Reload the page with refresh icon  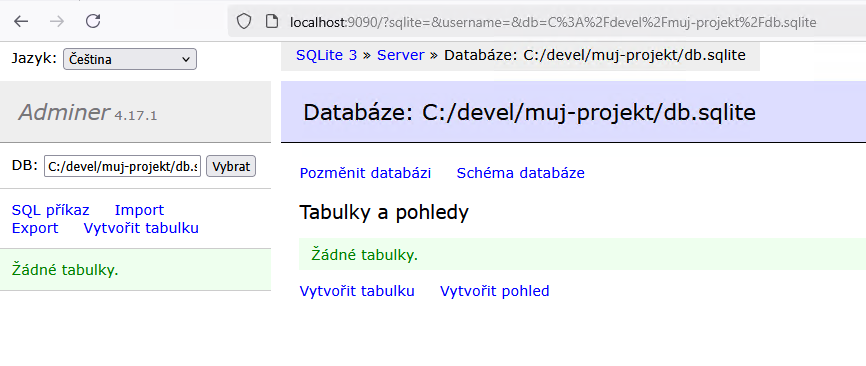point(93,22)
